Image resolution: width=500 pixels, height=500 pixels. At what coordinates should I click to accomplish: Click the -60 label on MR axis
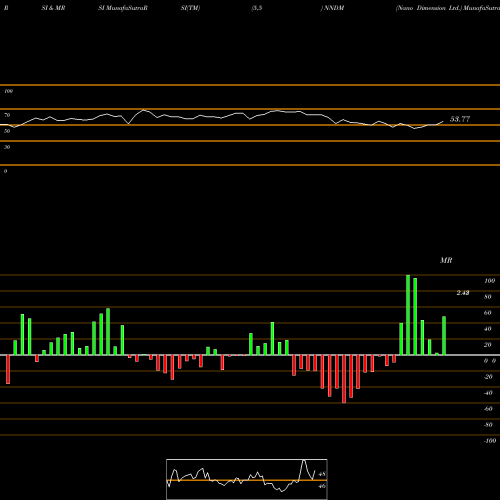click(x=488, y=409)
